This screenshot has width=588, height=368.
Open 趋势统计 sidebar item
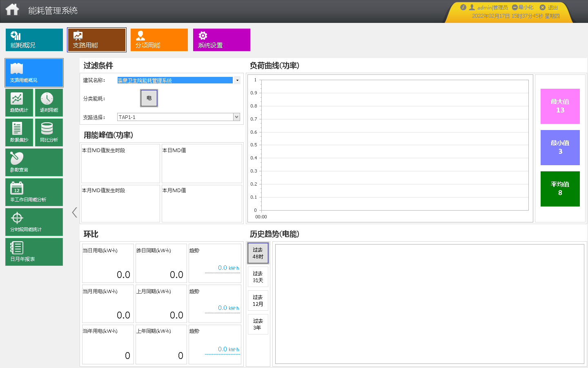(x=19, y=103)
